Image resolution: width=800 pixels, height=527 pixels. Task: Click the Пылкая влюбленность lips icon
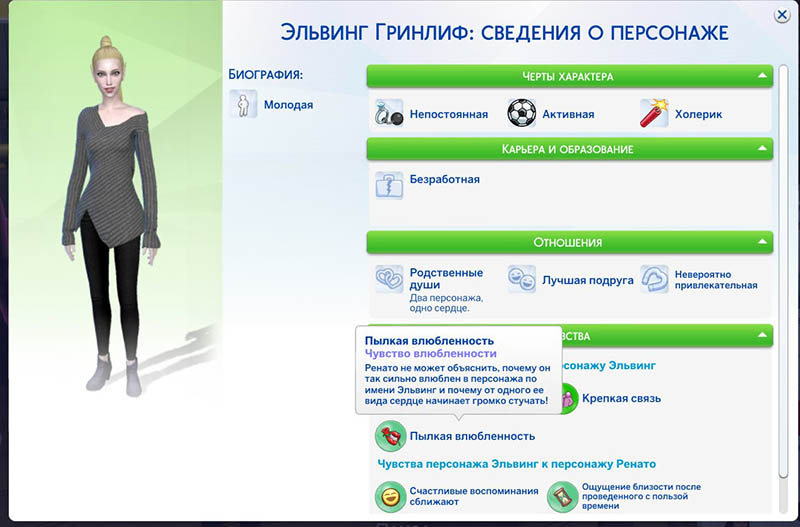(x=390, y=436)
